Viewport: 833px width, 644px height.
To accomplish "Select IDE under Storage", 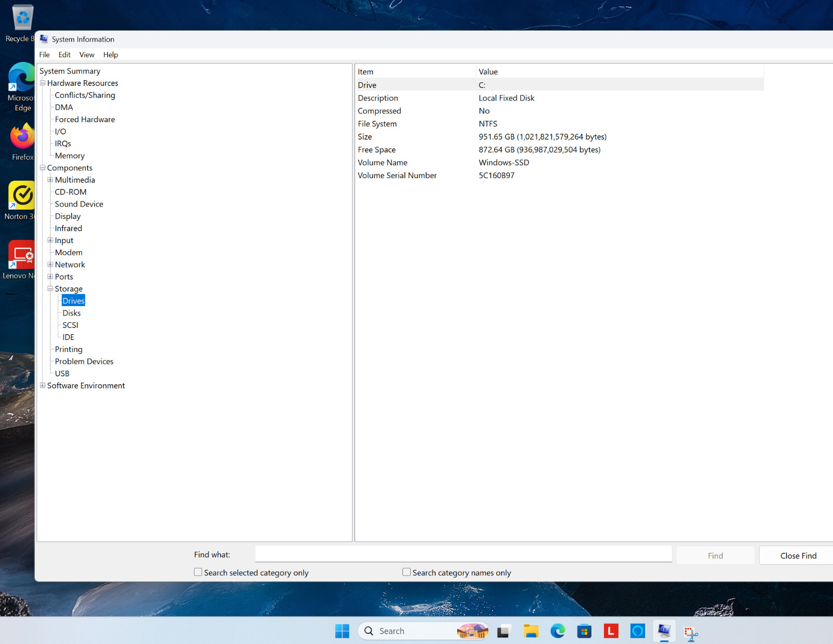I will point(68,337).
